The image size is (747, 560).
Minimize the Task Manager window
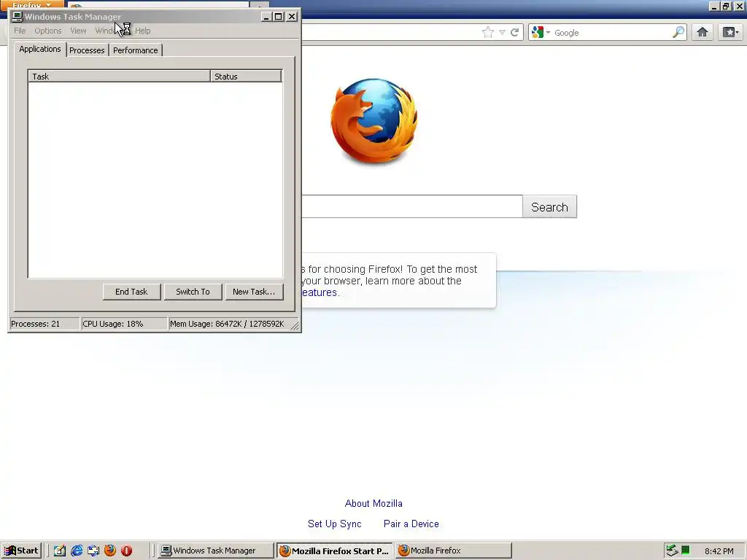coord(266,17)
